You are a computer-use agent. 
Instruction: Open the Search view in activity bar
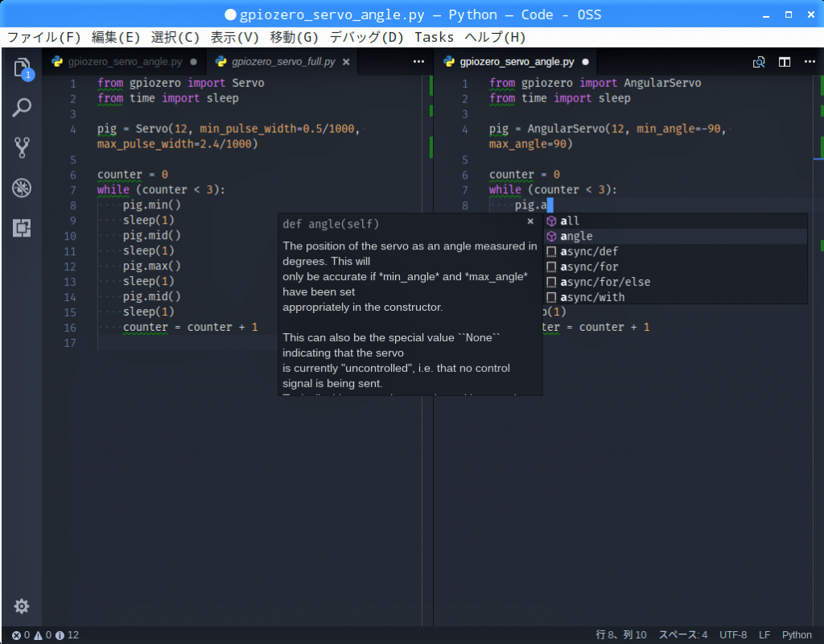[x=22, y=108]
